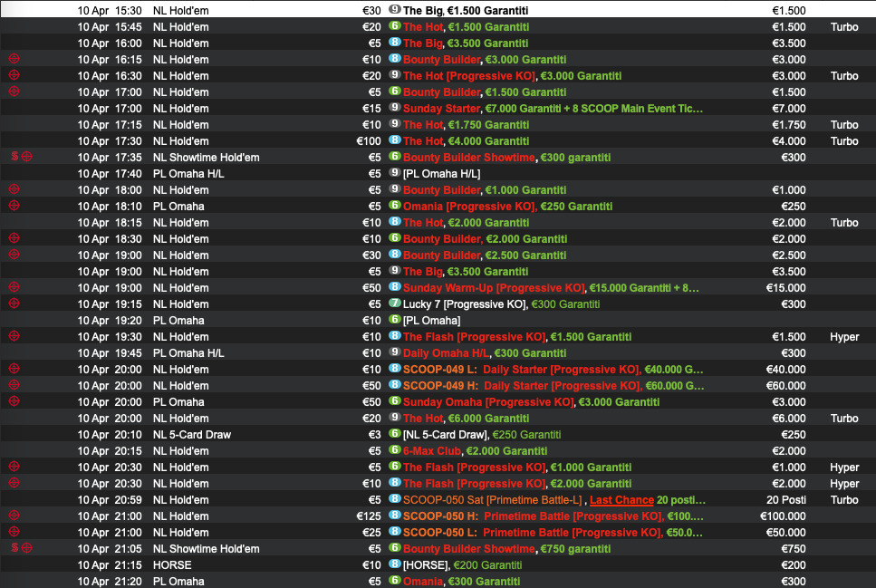Select SCOOP-049 L: Daily Starter tournament name
876x588 pixels.
click(554, 370)
